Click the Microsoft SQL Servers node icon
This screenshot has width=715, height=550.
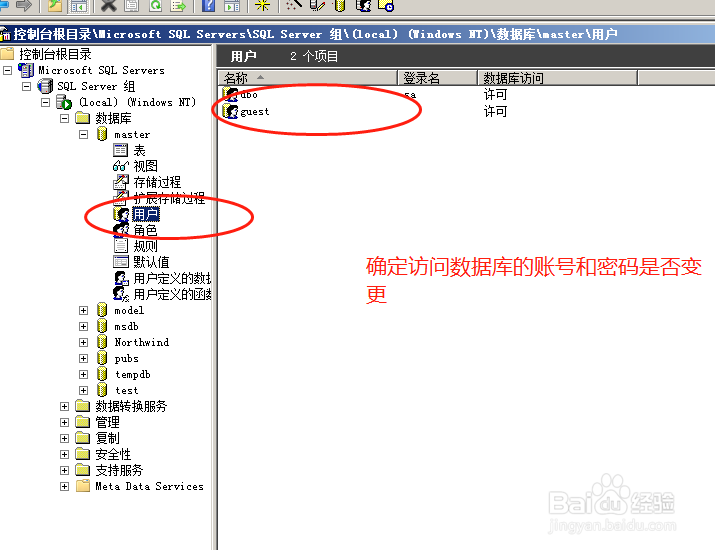tap(26, 70)
